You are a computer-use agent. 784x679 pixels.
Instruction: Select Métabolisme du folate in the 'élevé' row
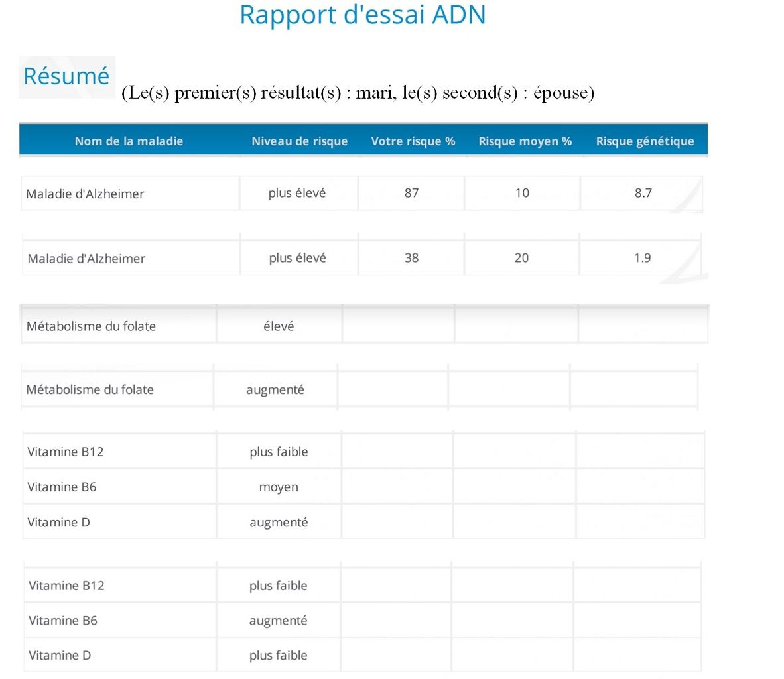tap(91, 326)
